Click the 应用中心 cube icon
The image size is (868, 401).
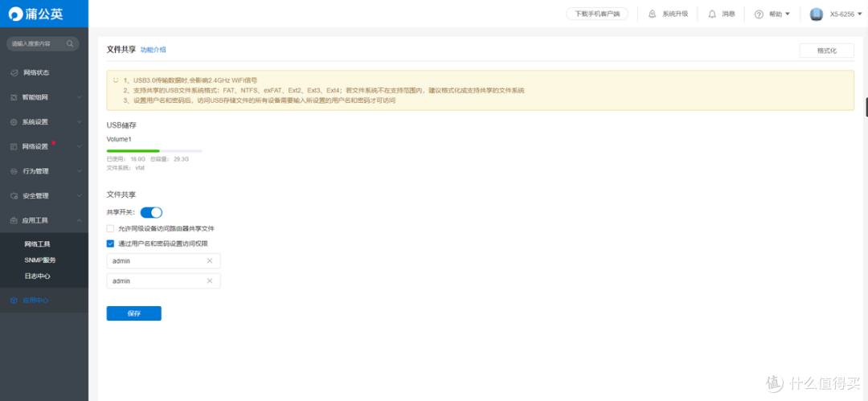(x=14, y=301)
